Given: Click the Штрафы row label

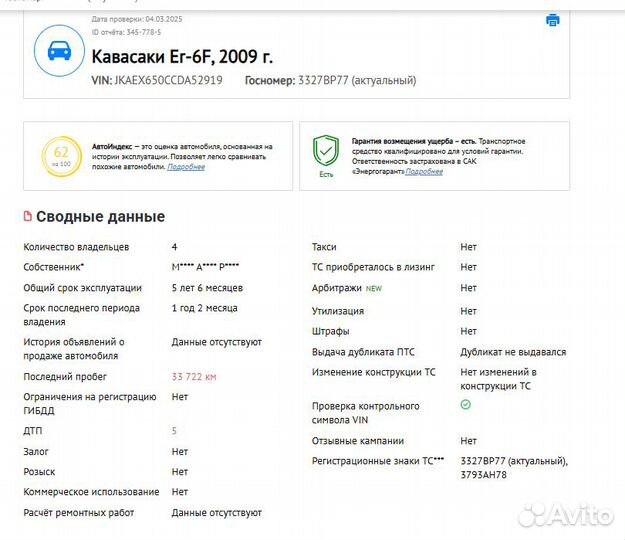Looking at the screenshot, I should 330,332.
